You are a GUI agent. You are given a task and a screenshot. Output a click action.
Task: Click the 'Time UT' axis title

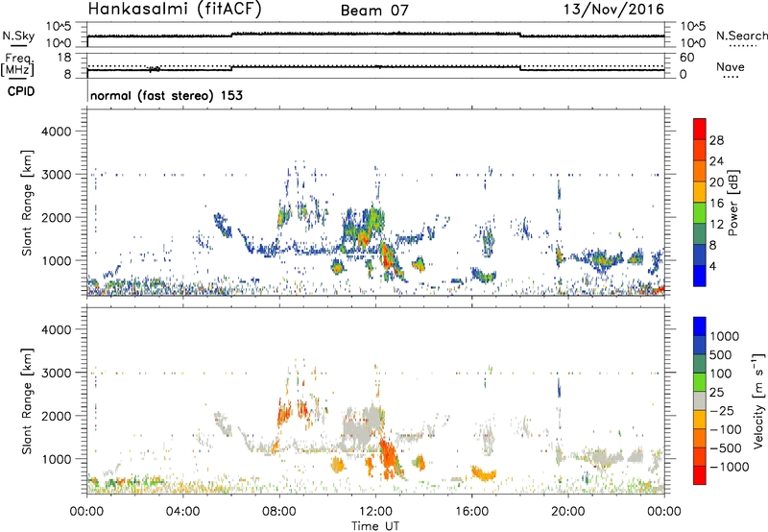(375, 525)
